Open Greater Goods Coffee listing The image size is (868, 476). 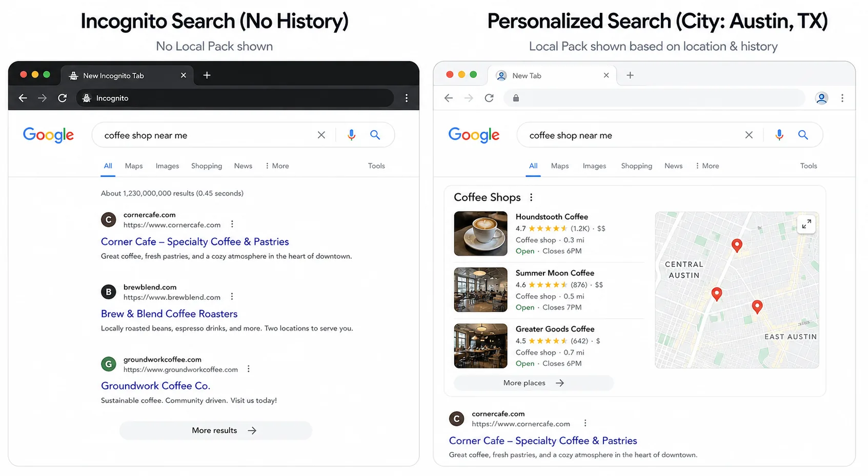coord(555,329)
